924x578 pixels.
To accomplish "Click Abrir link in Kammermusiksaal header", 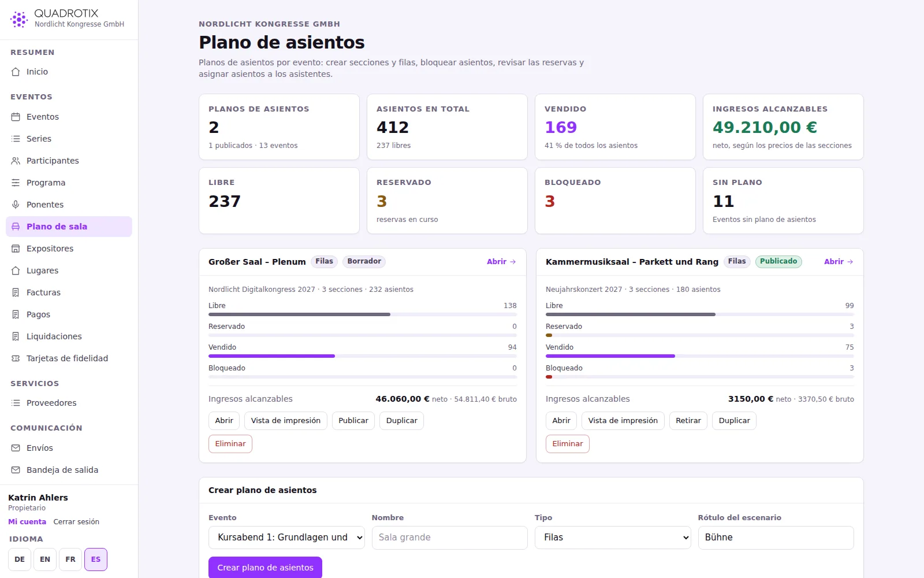I will (839, 262).
